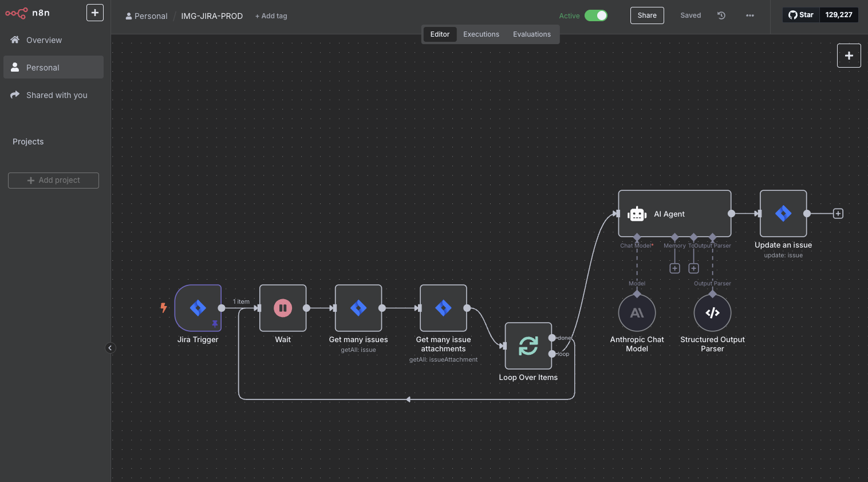Image resolution: width=868 pixels, height=482 pixels.
Task: Toggle the workflow Active switch
Action: click(595, 15)
